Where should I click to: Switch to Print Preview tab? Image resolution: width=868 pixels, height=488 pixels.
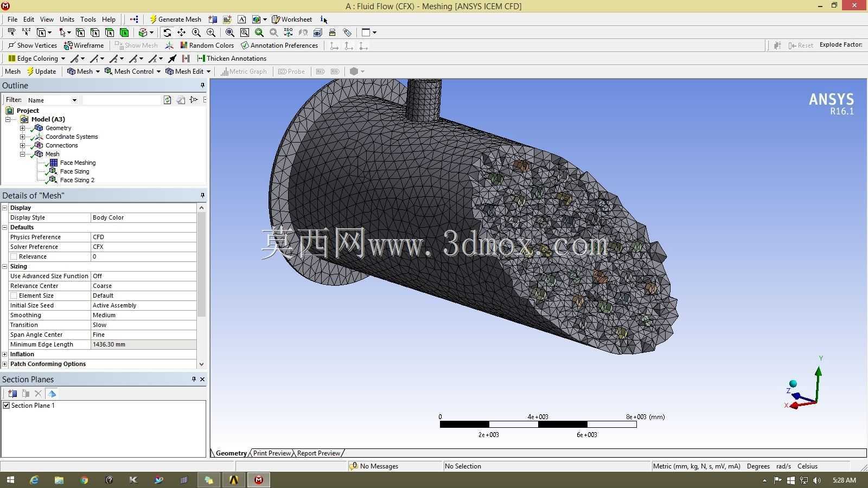pyautogui.click(x=272, y=453)
